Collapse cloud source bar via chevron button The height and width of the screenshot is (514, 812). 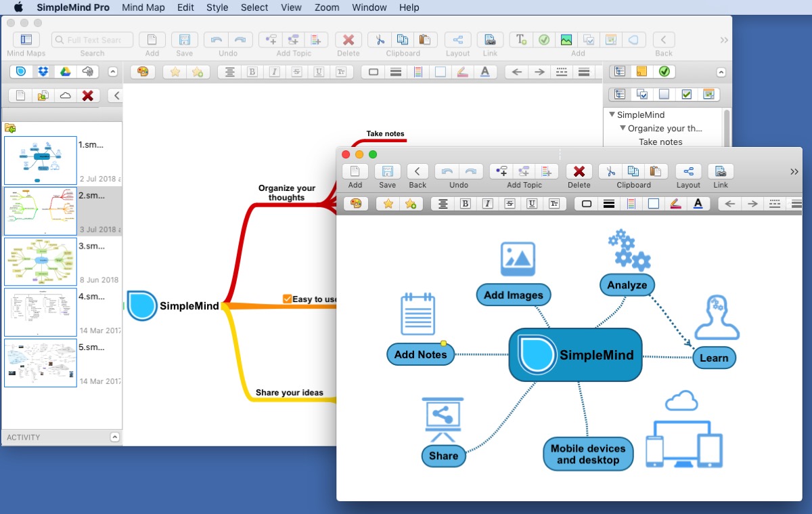(x=113, y=71)
